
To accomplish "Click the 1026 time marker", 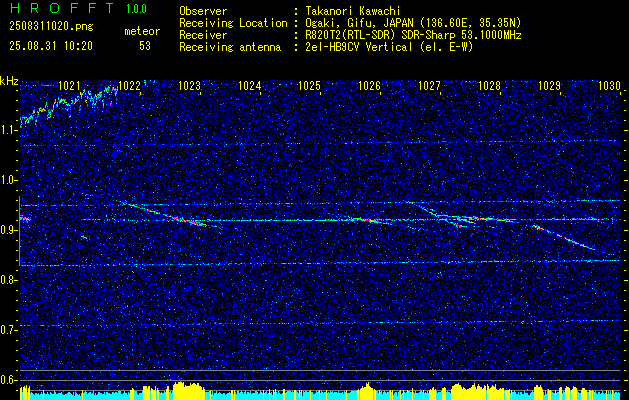I will point(369,85).
